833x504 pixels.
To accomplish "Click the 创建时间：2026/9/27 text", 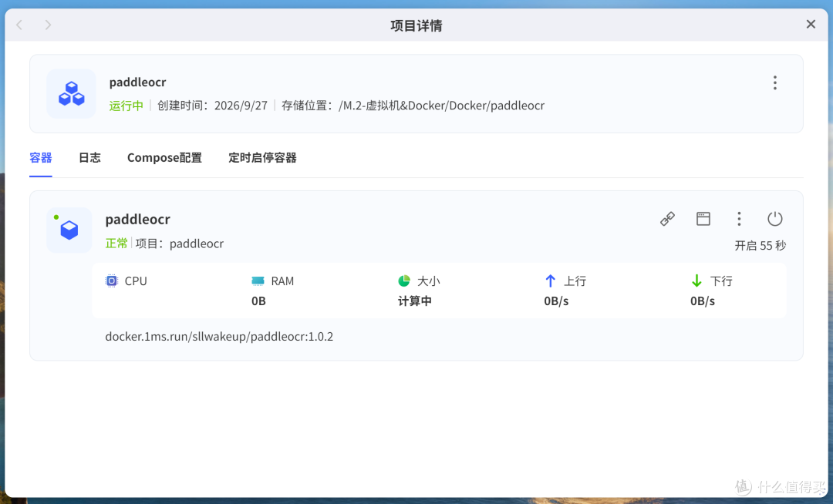I will pyautogui.click(x=212, y=106).
